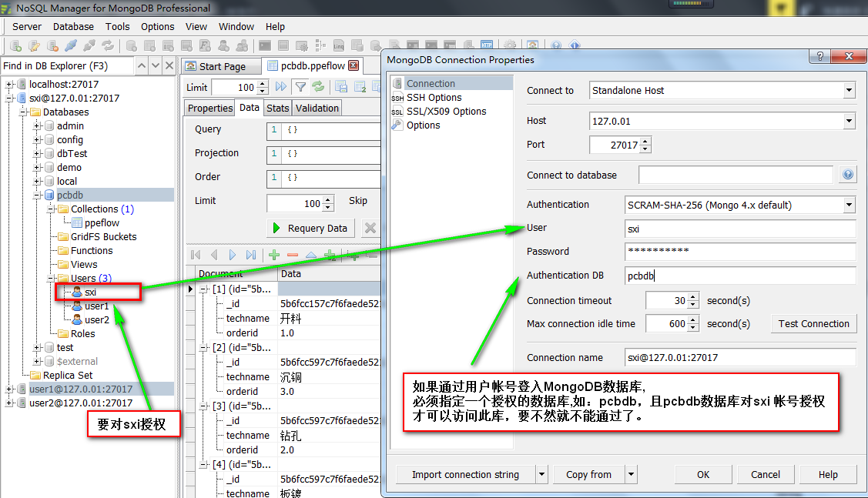Expand the test database node
This screenshot has width=868, height=498.
pyautogui.click(x=37, y=347)
